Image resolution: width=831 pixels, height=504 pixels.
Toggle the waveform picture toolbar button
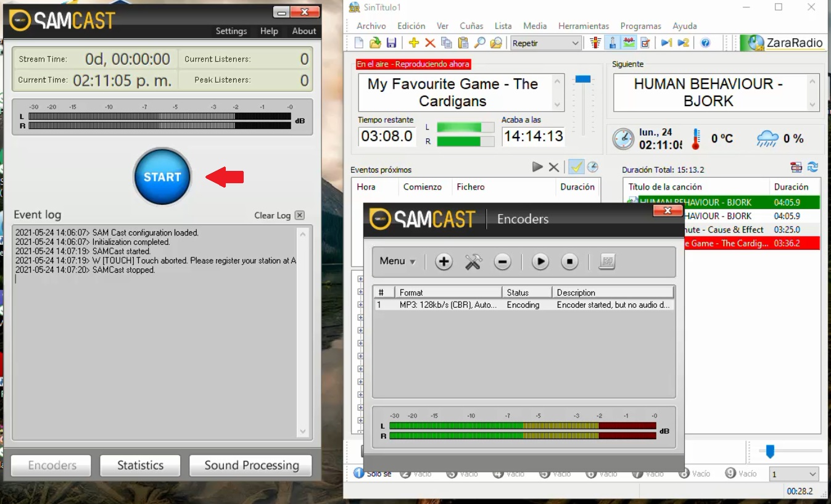[x=629, y=43]
